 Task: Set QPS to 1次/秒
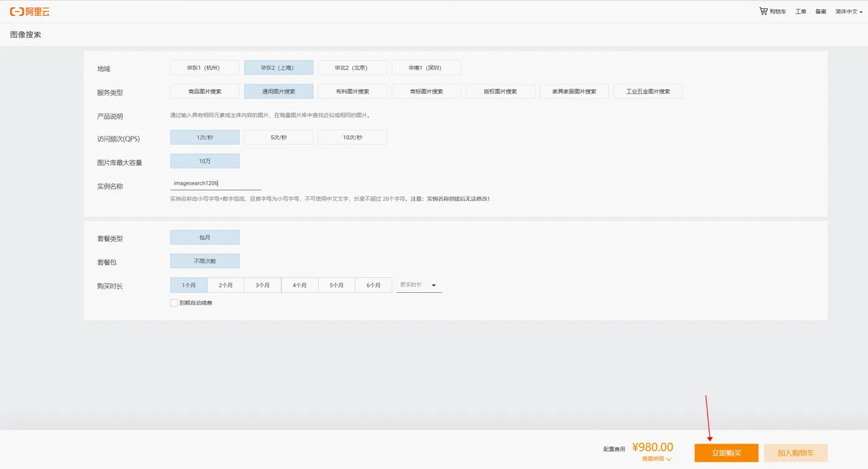pos(205,137)
